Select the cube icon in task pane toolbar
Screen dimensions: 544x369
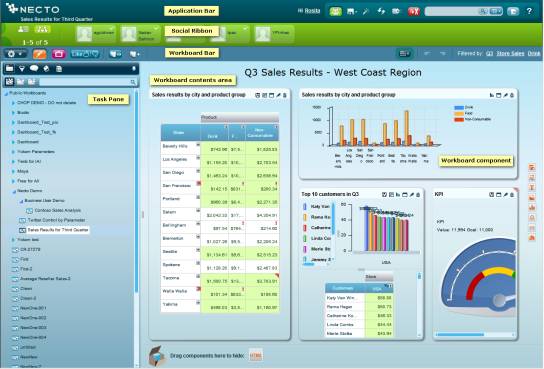pos(46,69)
